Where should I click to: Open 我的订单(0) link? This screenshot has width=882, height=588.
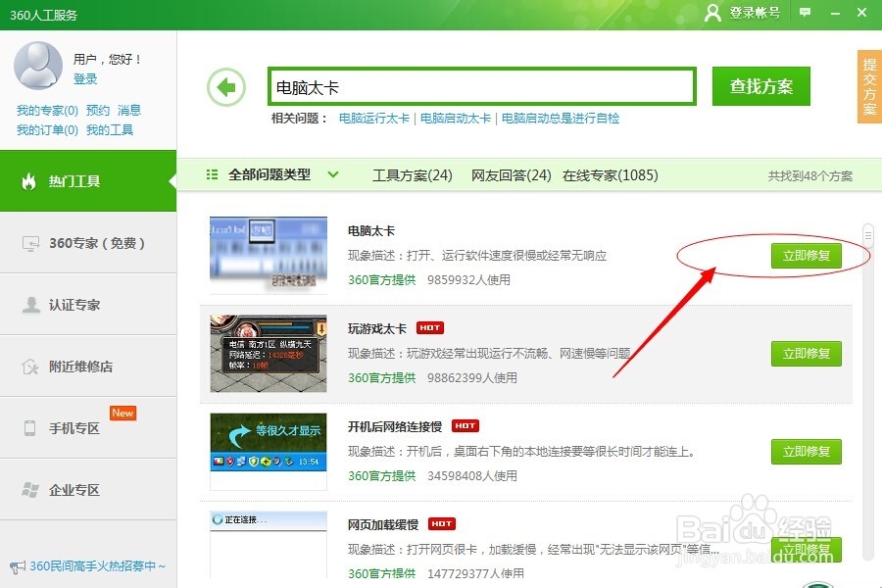[47, 130]
